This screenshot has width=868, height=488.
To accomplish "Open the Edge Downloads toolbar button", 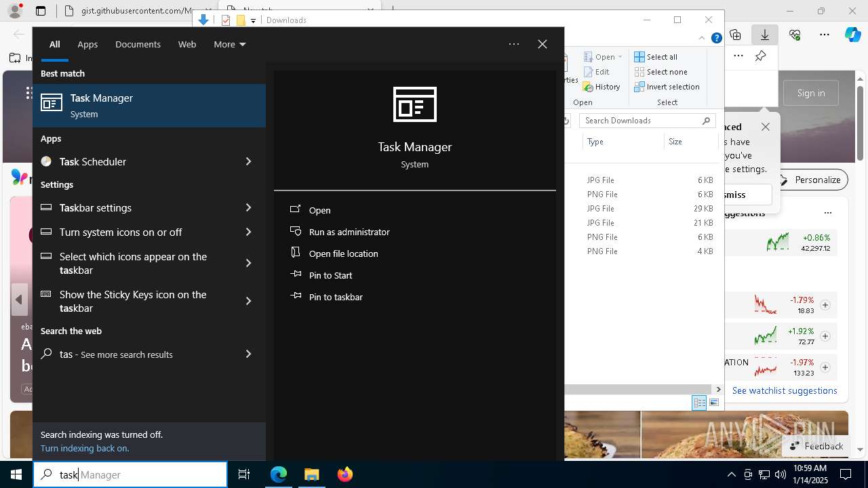I will tap(764, 35).
